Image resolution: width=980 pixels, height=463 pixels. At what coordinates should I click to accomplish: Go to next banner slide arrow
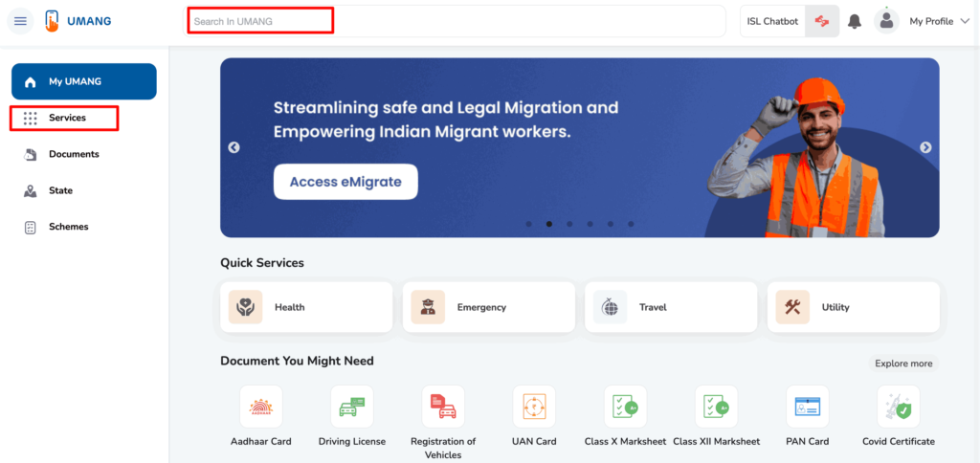(925, 147)
